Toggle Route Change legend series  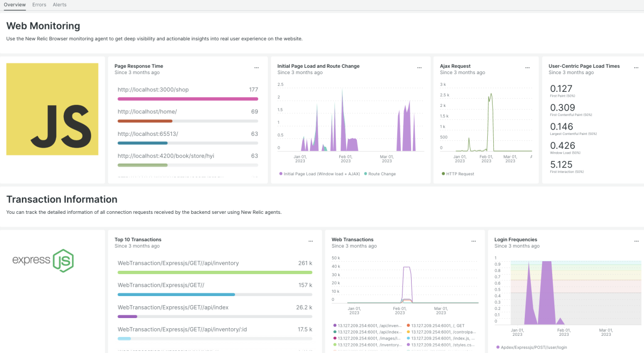coord(380,174)
